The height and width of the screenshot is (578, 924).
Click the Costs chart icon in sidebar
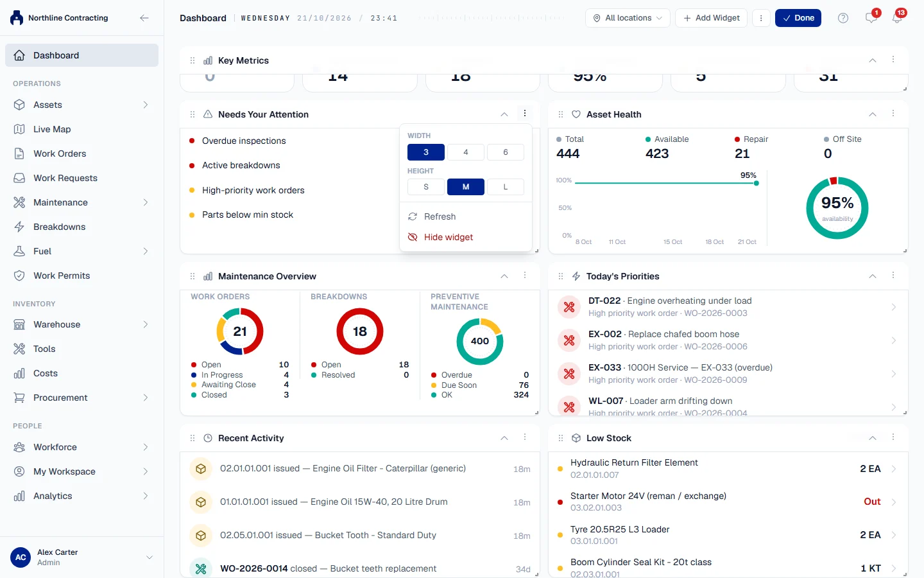point(19,373)
